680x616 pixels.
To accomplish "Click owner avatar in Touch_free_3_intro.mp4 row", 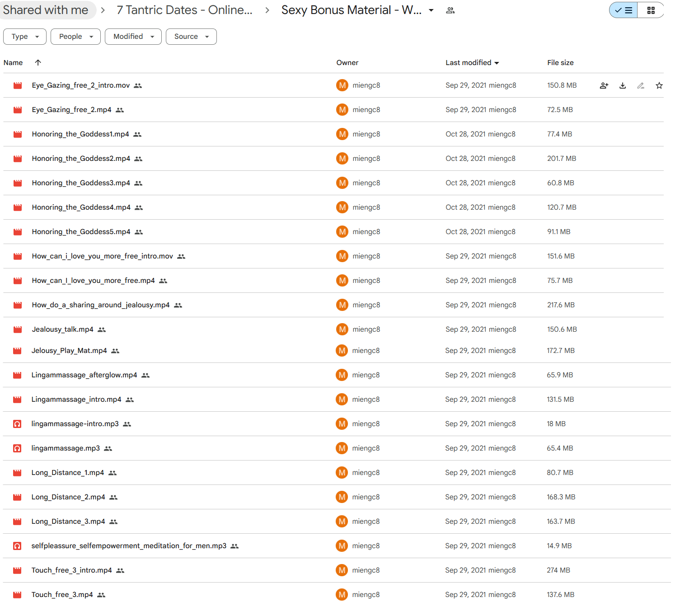I will (342, 570).
